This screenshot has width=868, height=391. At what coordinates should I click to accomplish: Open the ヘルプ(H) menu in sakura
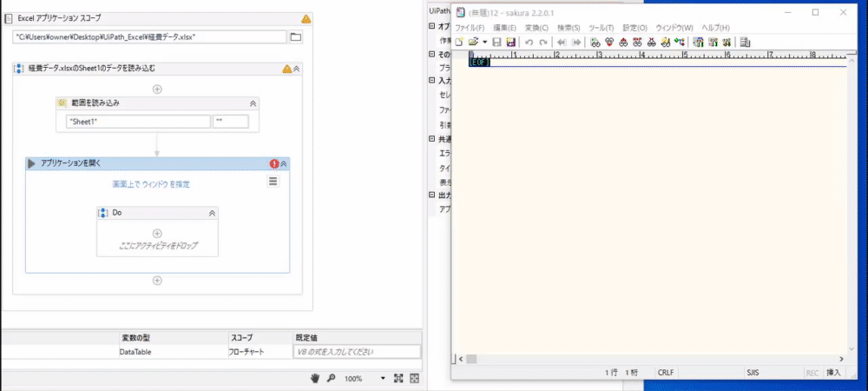pos(716,28)
